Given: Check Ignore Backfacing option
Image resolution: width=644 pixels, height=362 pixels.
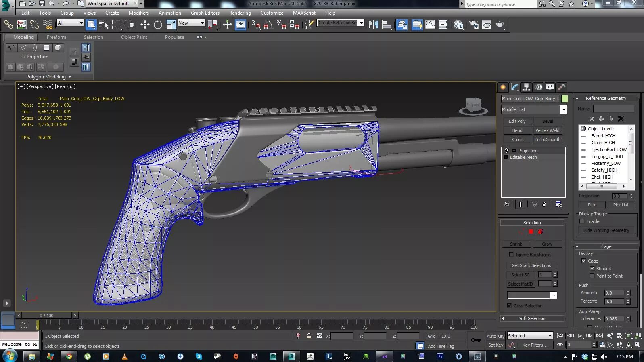Looking at the screenshot, I should pyautogui.click(x=511, y=255).
